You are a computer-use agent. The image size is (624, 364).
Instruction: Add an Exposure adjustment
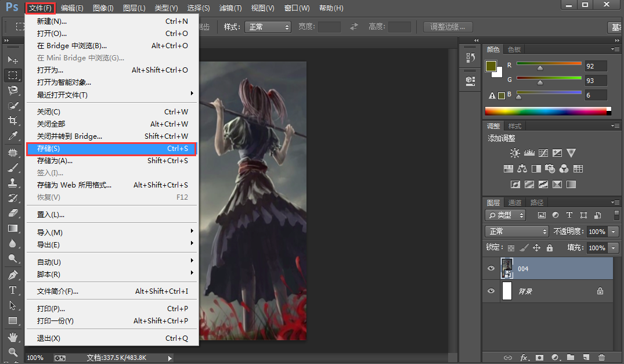pos(557,153)
